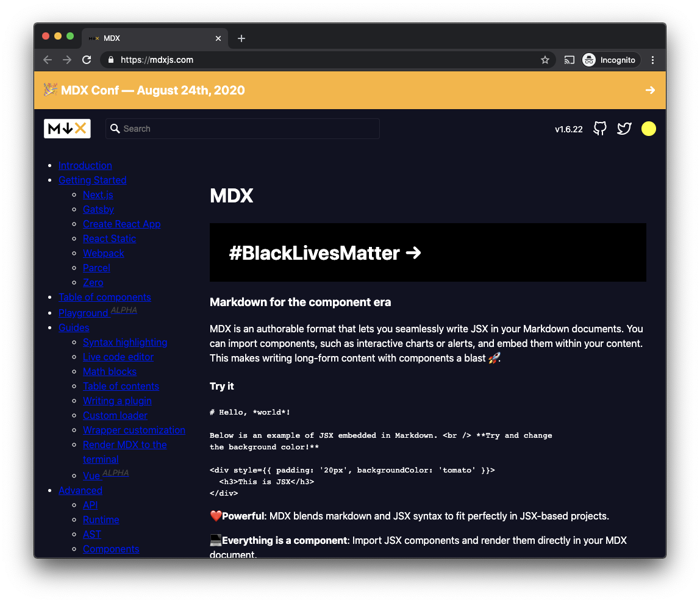Viewport: 700px width, 603px height.
Task: Click the padlock icon in the address bar
Action: pyautogui.click(x=110, y=60)
